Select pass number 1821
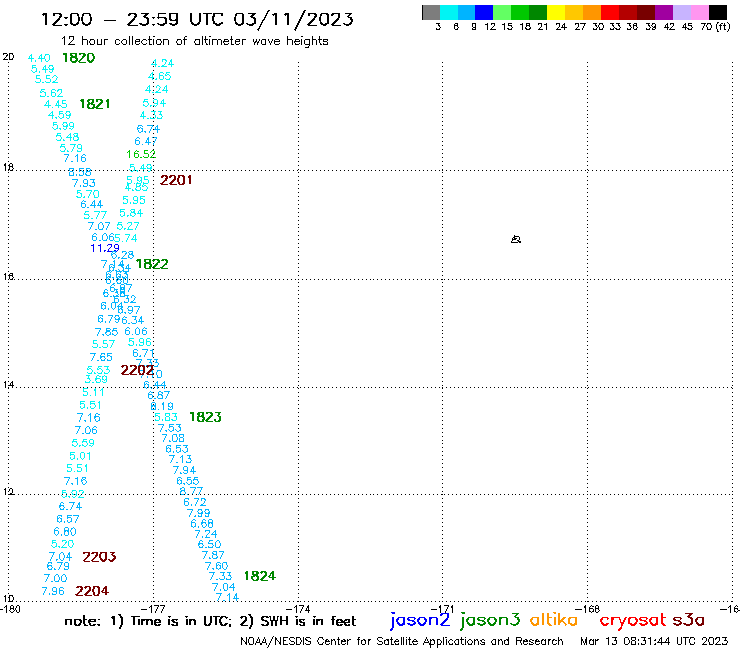This screenshot has height=650, width=740. (x=94, y=104)
